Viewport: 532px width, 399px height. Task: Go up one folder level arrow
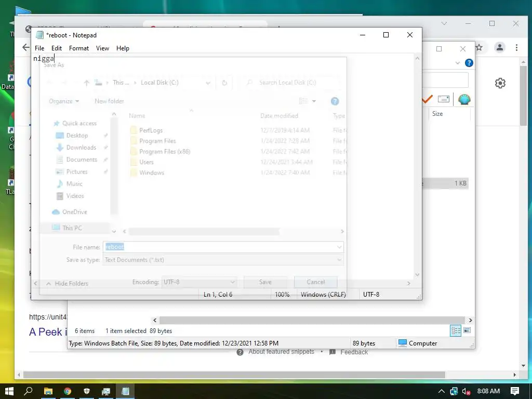[87, 83]
